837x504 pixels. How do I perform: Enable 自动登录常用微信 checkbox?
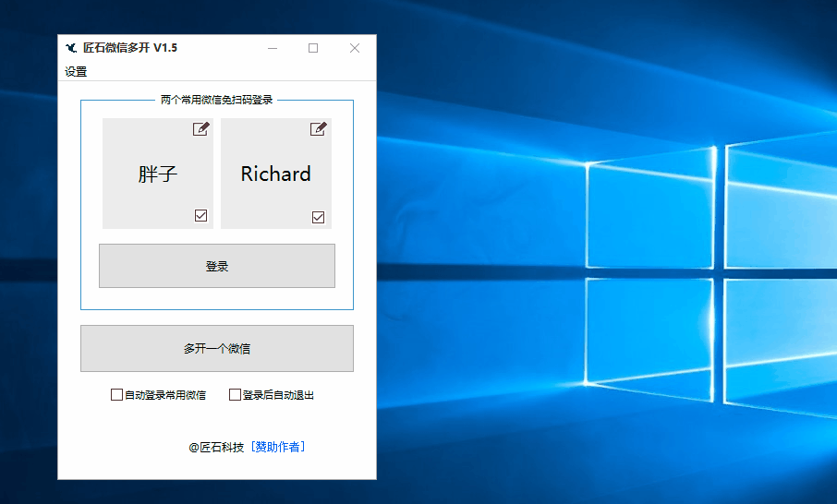coord(116,395)
